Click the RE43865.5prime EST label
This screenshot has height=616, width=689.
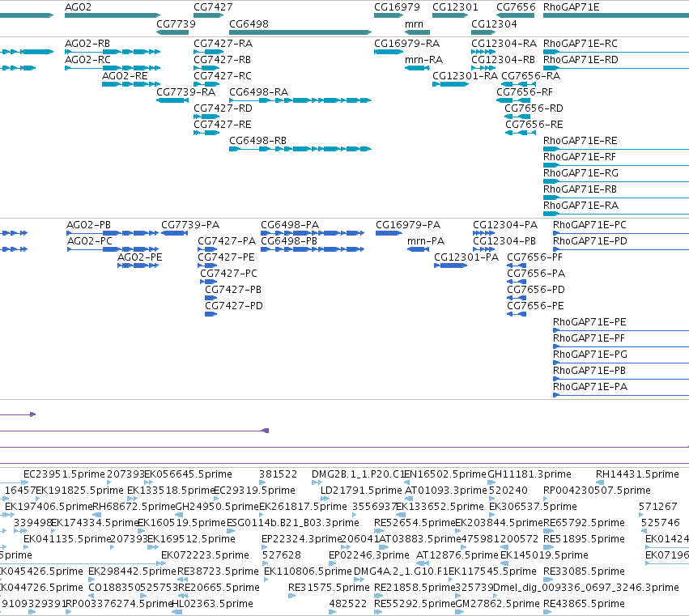(584, 604)
